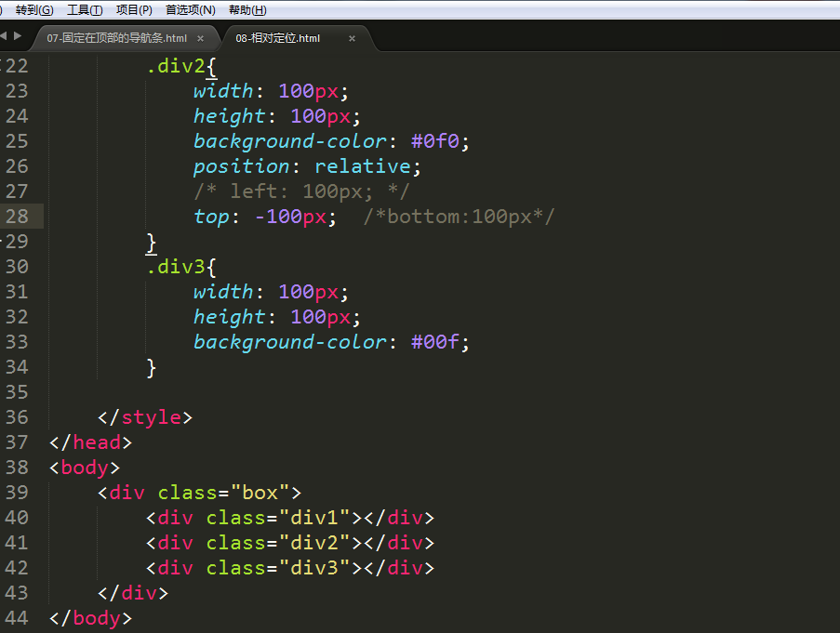Click the 'relative' value
This screenshot has width=840, height=633.
[x=362, y=166]
